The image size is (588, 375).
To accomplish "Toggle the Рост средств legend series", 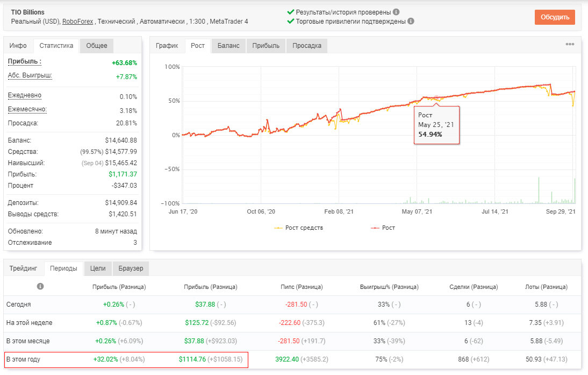I will (x=299, y=228).
